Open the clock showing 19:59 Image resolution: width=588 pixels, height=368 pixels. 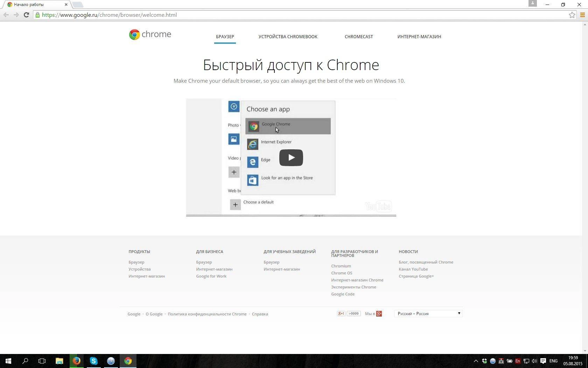(x=573, y=361)
